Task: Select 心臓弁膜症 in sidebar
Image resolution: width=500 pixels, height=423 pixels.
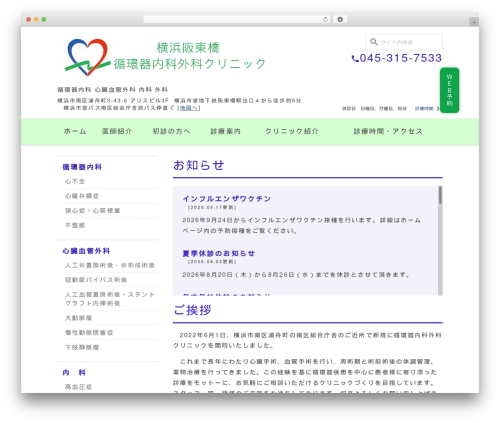Action: (x=82, y=196)
